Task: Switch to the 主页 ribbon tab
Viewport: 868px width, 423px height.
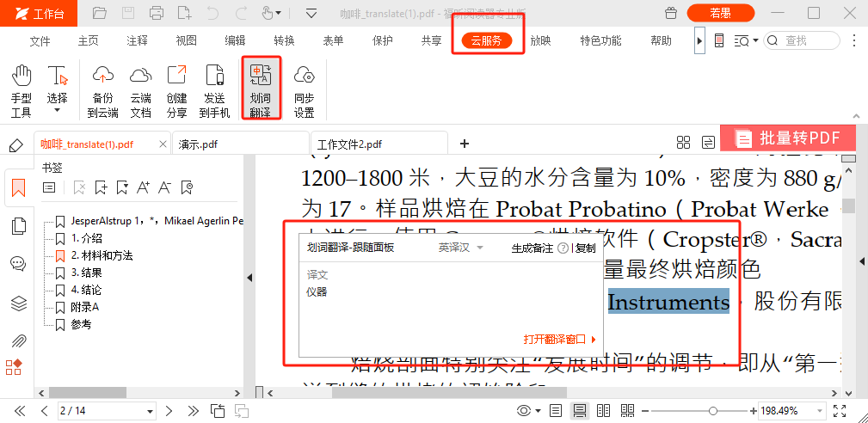Action: pos(88,40)
